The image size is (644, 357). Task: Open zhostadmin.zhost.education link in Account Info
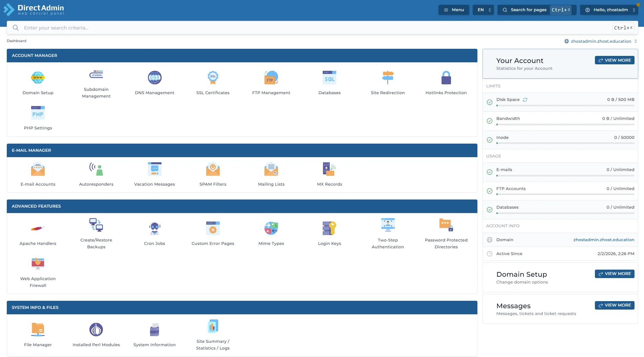pos(604,240)
